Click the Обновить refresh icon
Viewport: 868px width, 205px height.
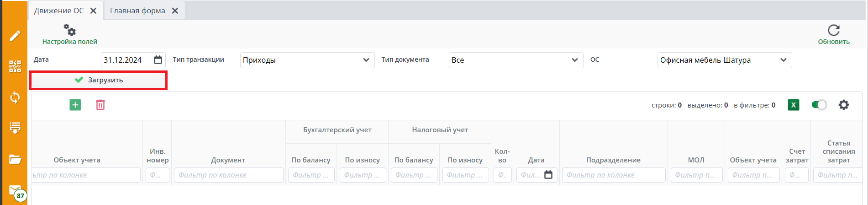coord(834,30)
